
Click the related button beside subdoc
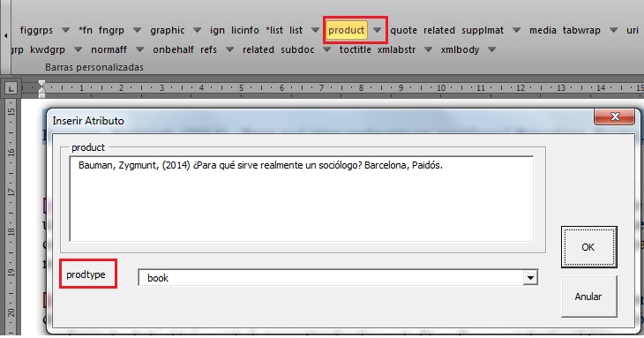coord(258,49)
